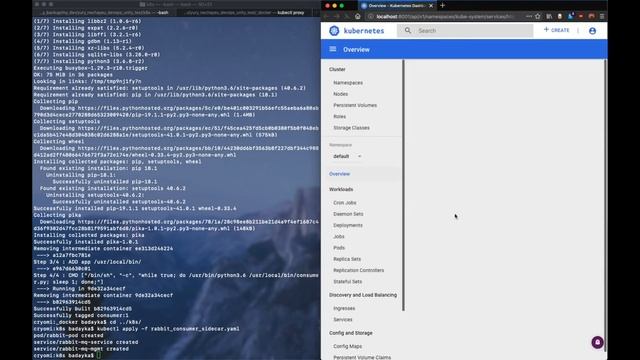The width and height of the screenshot is (640, 360).
Task: Open Storage Classes in the sidebar
Action: click(351, 128)
